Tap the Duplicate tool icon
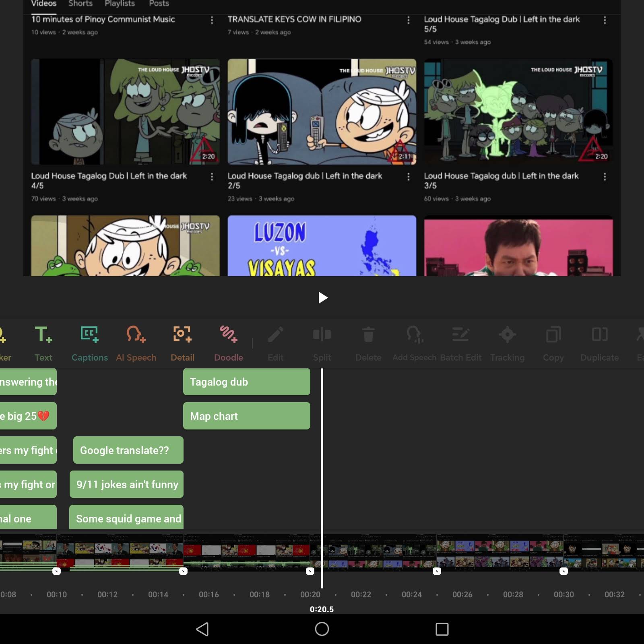The width and height of the screenshot is (644, 644). [600, 334]
